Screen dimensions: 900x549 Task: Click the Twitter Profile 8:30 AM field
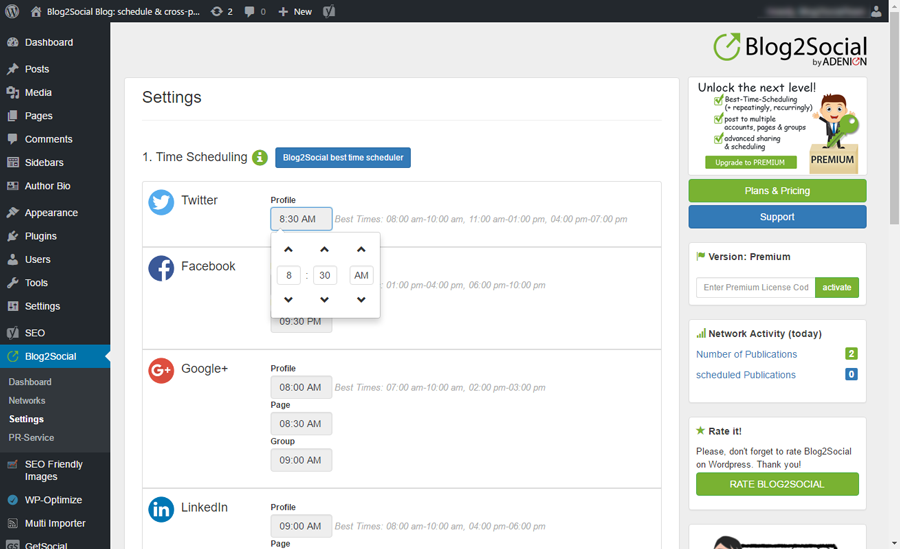click(301, 219)
